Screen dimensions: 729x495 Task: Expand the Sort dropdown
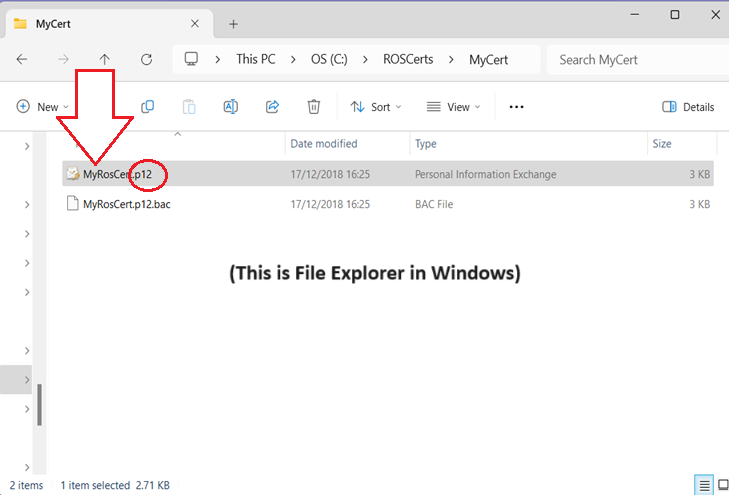pos(375,107)
